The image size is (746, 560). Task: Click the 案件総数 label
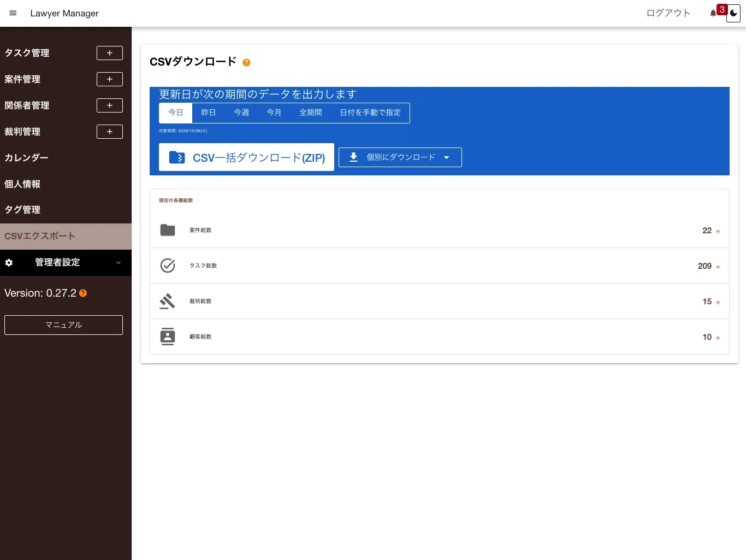[200, 231]
